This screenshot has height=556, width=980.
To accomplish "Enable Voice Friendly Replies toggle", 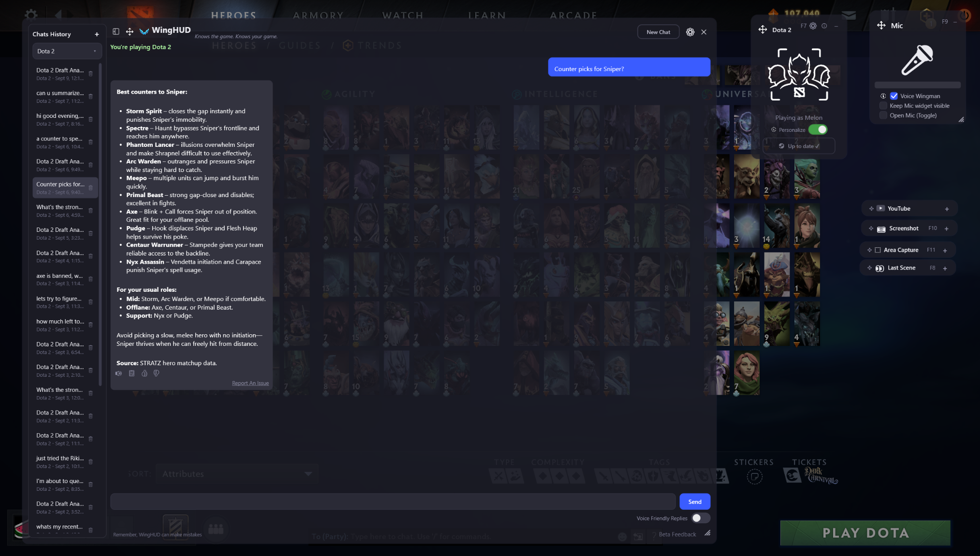I will 701,518.
